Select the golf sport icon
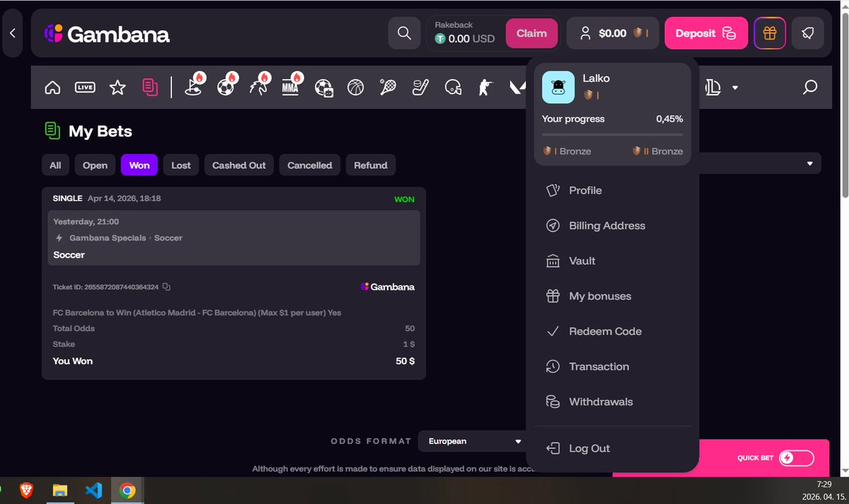The width and height of the screenshot is (849, 504). pos(193,86)
